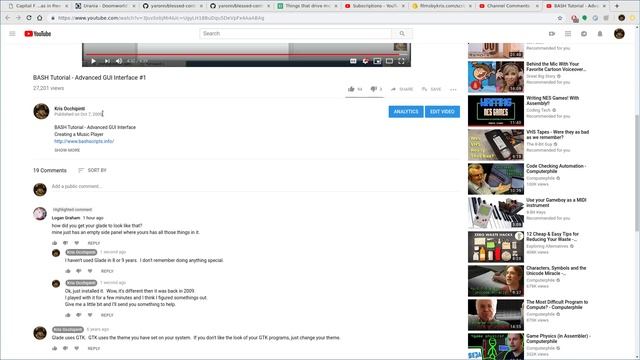Open the player settings gear
Screen dimensions: 640x360
(x=365, y=61)
